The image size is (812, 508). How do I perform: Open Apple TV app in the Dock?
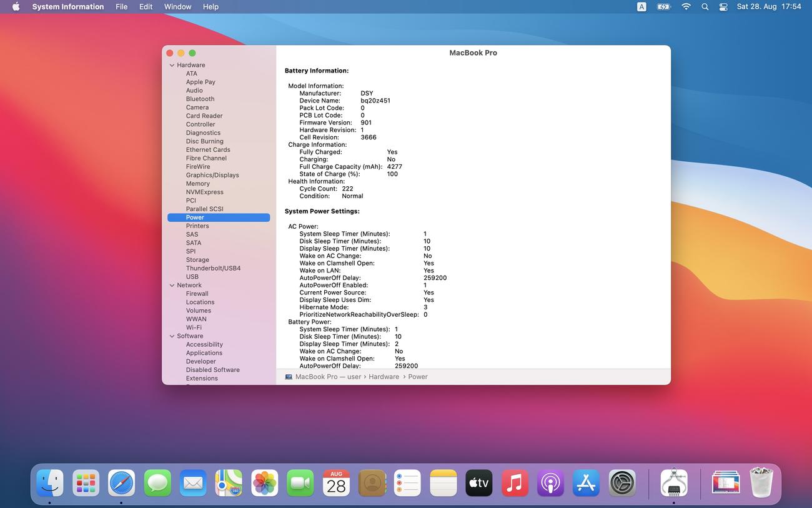(x=479, y=483)
